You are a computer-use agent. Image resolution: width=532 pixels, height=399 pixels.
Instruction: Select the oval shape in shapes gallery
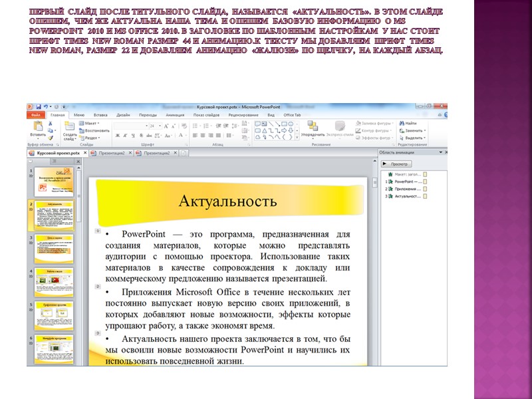click(291, 124)
